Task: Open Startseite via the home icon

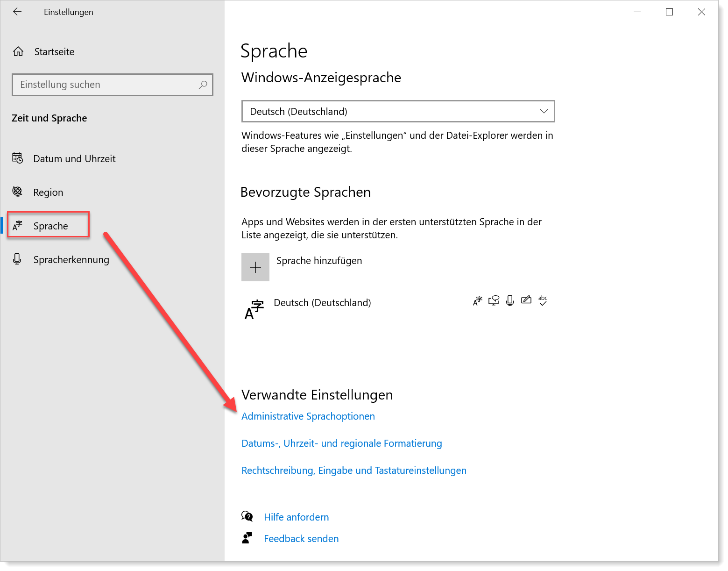Action: coord(18,52)
